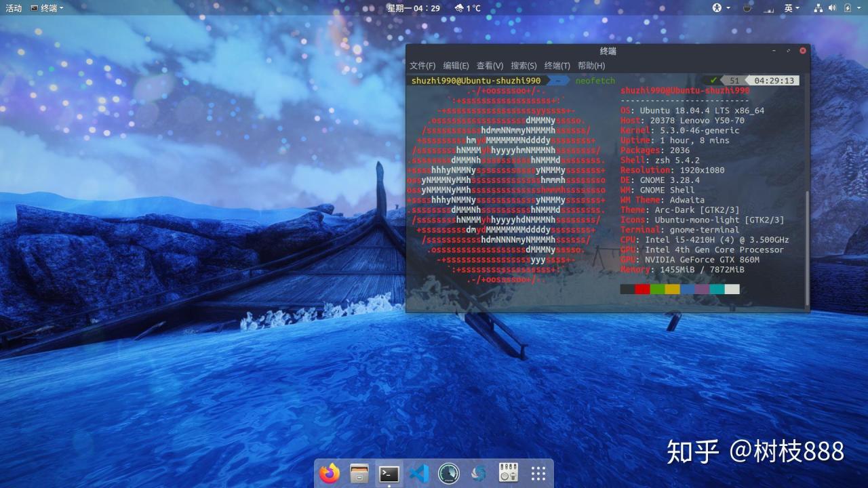Show all applications grid

(x=538, y=473)
